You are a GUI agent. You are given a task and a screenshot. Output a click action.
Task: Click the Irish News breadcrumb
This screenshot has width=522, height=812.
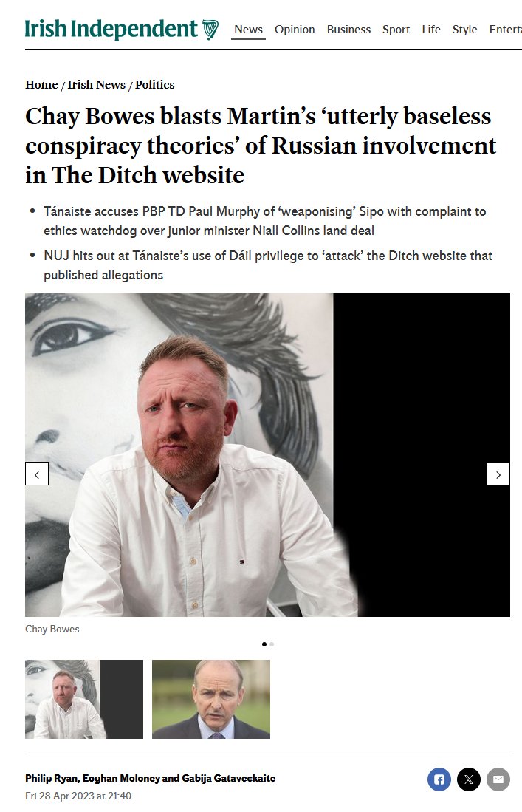(x=96, y=84)
